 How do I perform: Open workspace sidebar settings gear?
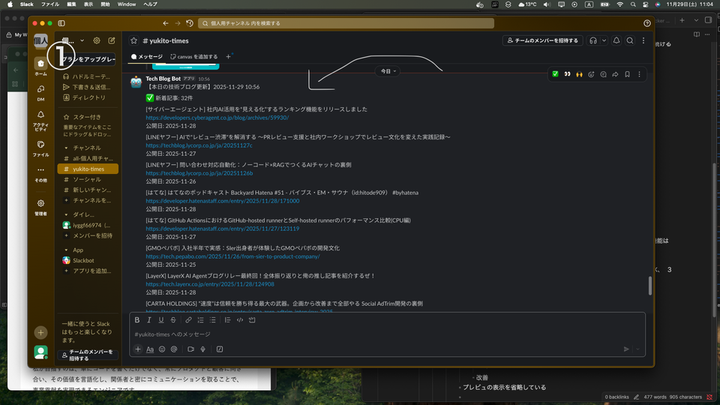(96, 40)
